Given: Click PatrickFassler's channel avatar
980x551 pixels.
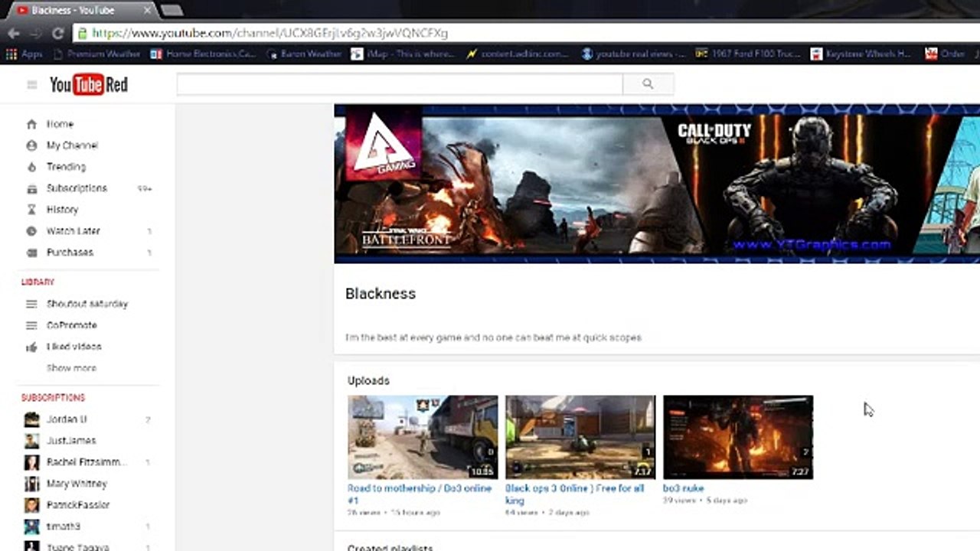Looking at the screenshot, I should [31, 505].
